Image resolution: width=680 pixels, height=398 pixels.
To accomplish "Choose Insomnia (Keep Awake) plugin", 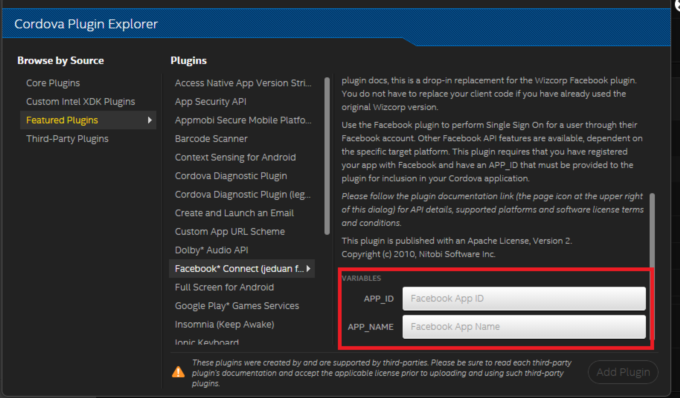I will tap(224, 325).
